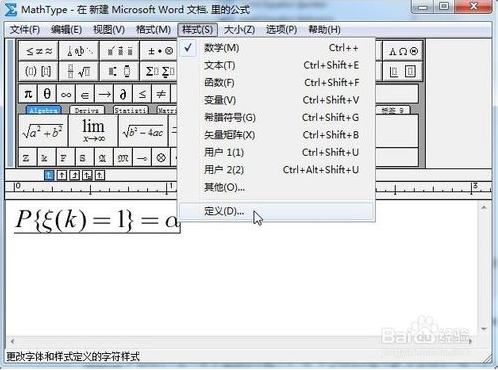This screenshot has height=370, width=498.
Task: Open the summation templates palette
Action: (159, 71)
